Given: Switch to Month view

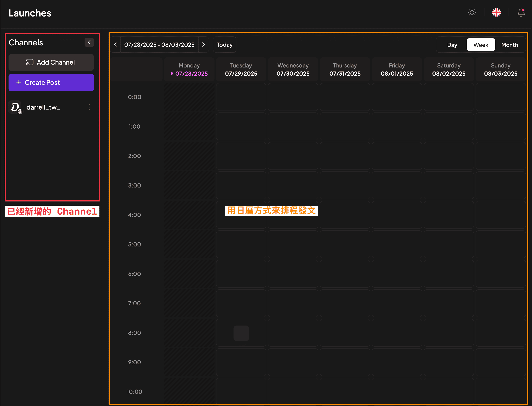Looking at the screenshot, I should [x=510, y=44].
